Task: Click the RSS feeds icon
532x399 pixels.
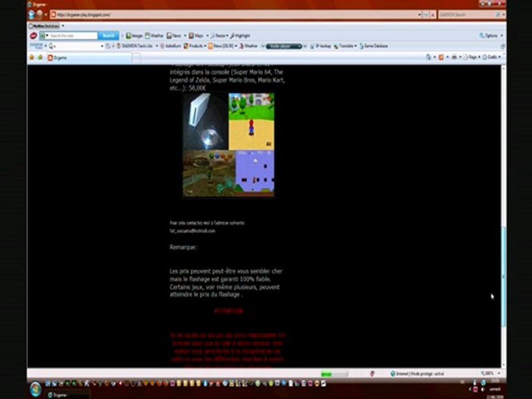Action: click(441, 57)
